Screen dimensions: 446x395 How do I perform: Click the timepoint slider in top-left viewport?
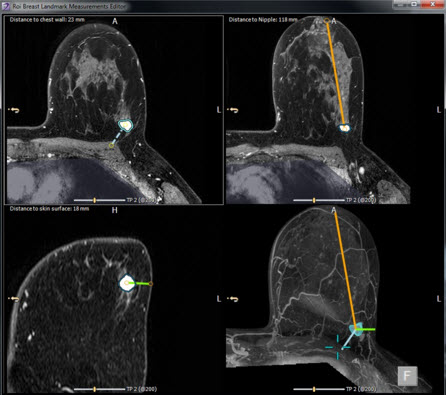click(99, 200)
